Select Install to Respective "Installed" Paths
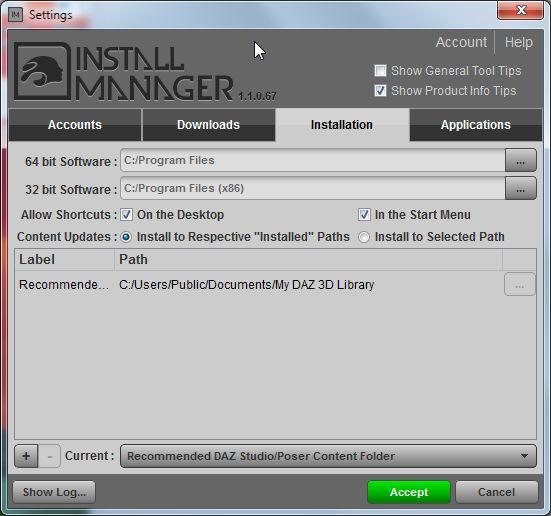The height and width of the screenshot is (516, 551). pyautogui.click(x=126, y=237)
